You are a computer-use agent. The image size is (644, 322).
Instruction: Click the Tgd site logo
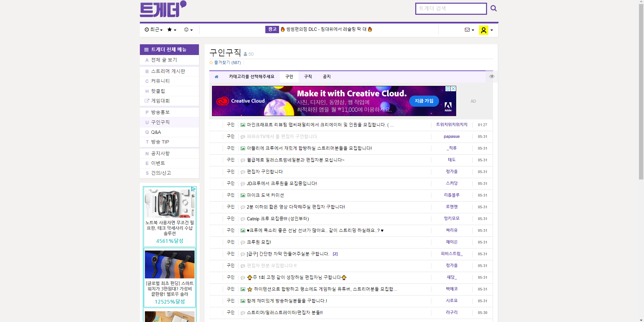click(x=163, y=9)
